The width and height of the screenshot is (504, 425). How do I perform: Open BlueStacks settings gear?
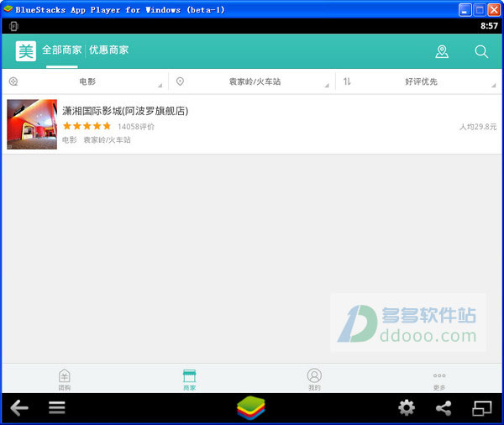tap(407, 408)
